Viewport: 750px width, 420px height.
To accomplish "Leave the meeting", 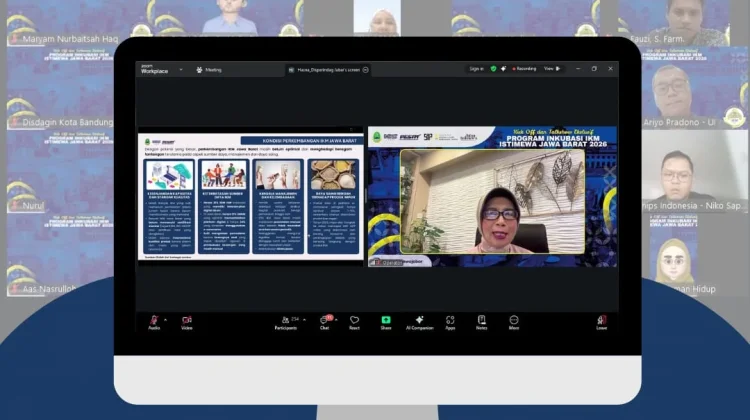I will tap(601, 321).
